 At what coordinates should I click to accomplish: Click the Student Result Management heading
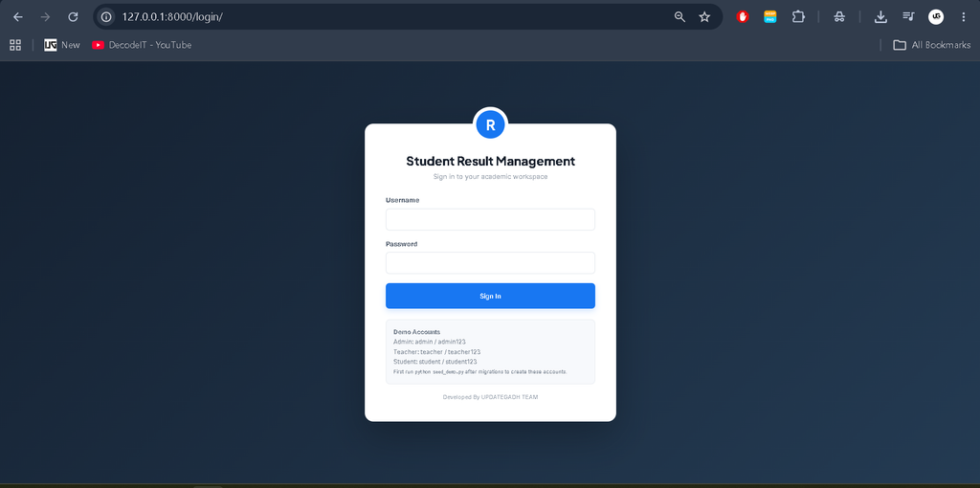click(491, 161)
